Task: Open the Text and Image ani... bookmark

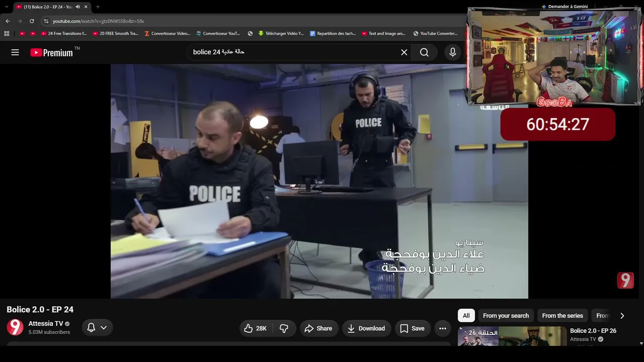Action: [x=383, y=34]
